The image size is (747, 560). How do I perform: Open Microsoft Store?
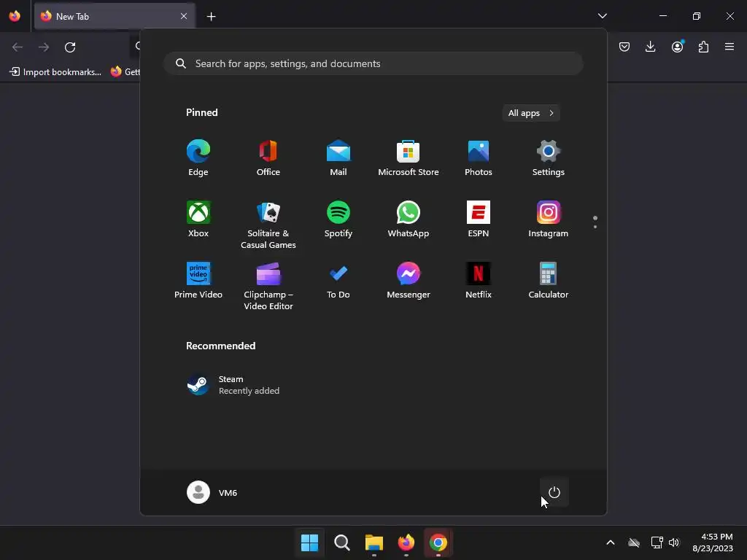(x=409, y=158)
